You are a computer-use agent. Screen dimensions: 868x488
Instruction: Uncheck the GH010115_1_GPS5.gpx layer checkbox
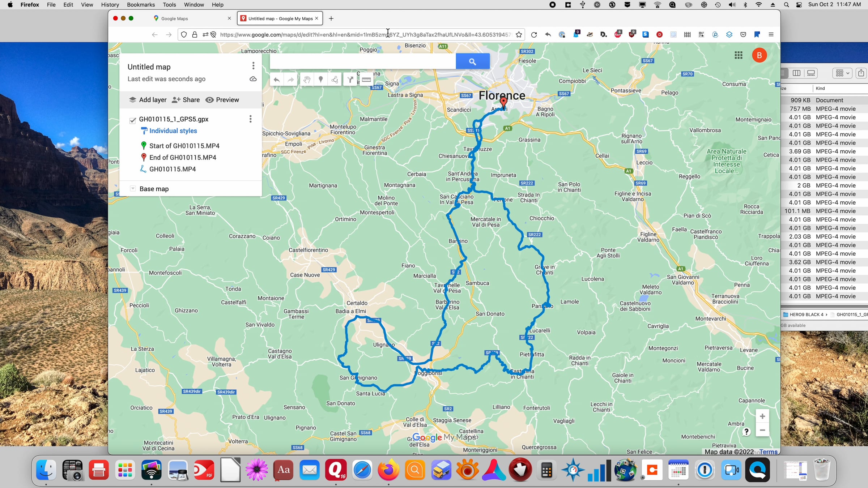pyautogui.click(x=133, y=120)
